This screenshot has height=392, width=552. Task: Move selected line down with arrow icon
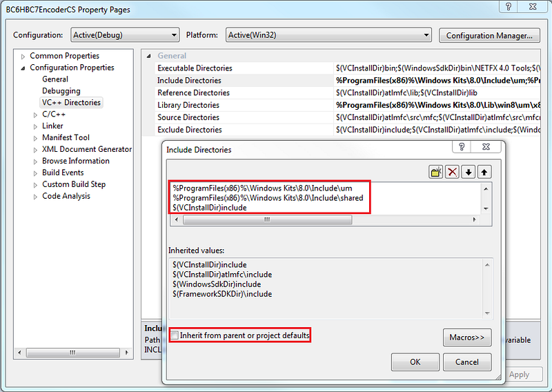coord(469,173)
